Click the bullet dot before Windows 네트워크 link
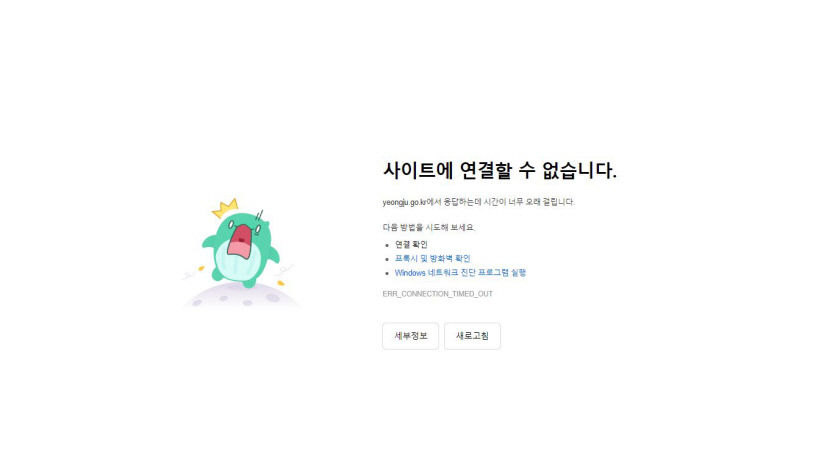The width and height of the screenshot is (830, 458). [387, 273]
